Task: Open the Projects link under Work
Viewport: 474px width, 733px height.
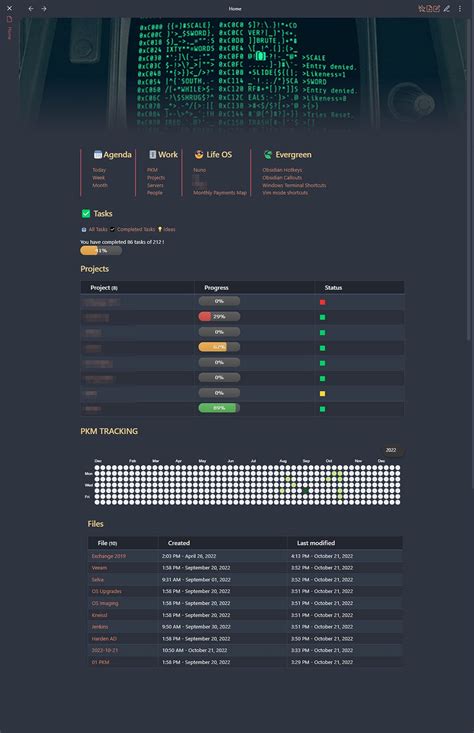Action: tap(156, 178)
